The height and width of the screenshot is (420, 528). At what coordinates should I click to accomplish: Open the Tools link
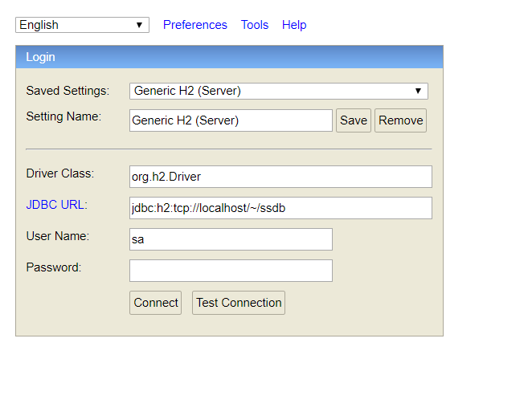255,25
